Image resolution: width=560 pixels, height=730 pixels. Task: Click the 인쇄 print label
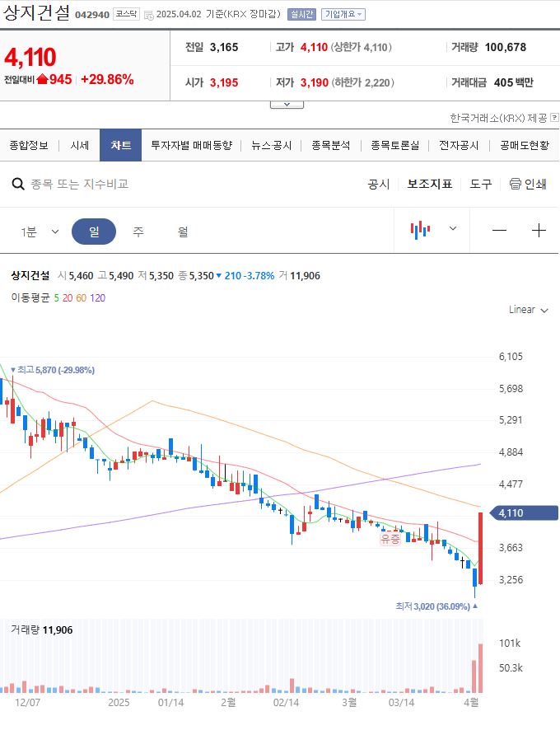pyautogui.click(x=535, y=184)
